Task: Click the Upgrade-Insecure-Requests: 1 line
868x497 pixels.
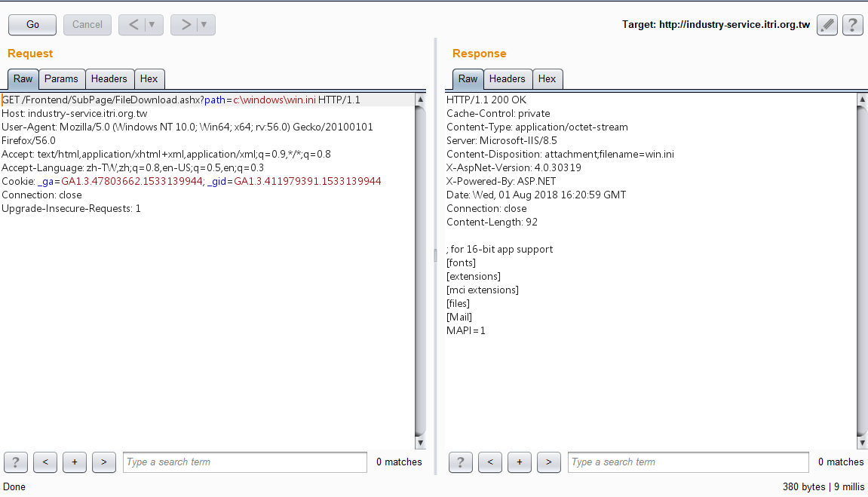Action: 71,208
